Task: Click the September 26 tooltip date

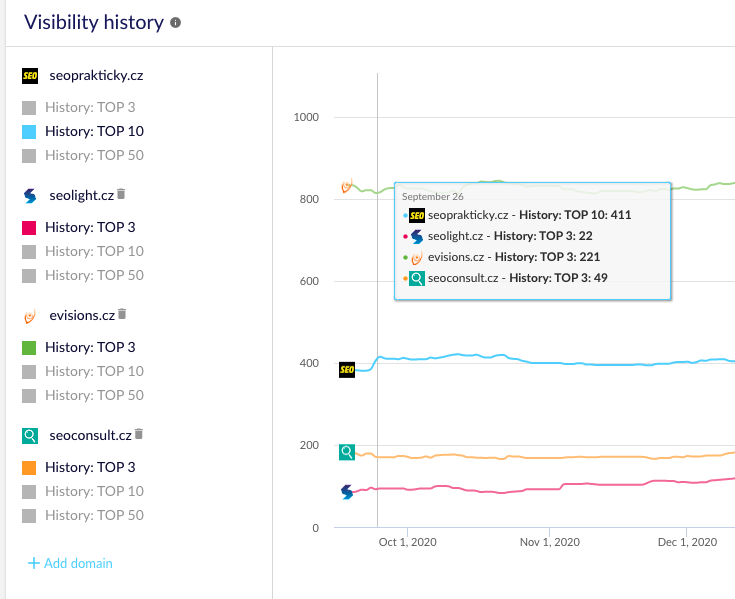Action: tap(432, 197)
